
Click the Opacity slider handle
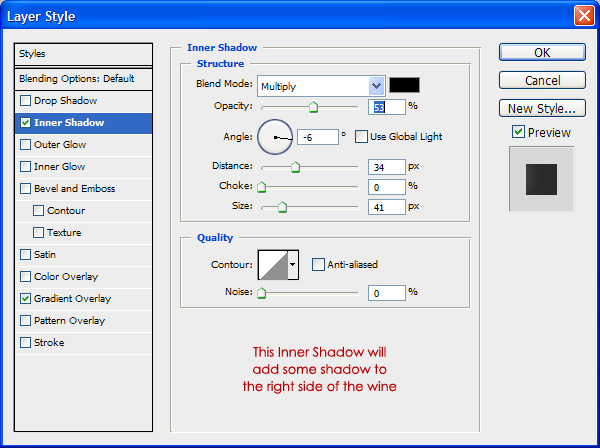coord(313,107)
